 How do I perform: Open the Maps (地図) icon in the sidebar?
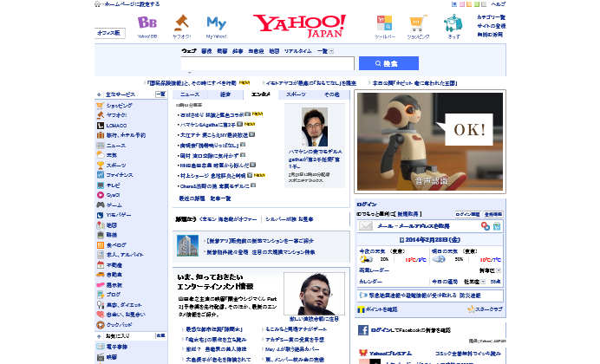coord(101,225)
